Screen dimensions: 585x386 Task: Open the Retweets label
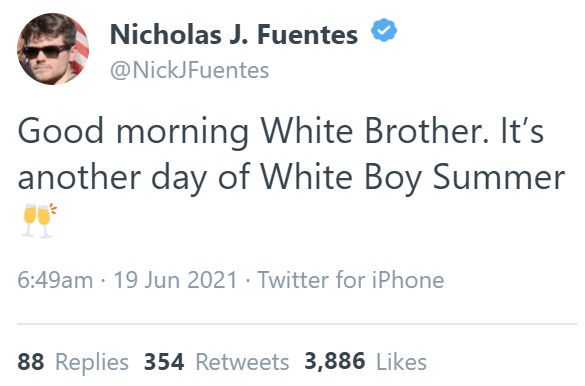pyautogui.click(x=242, y=362)
